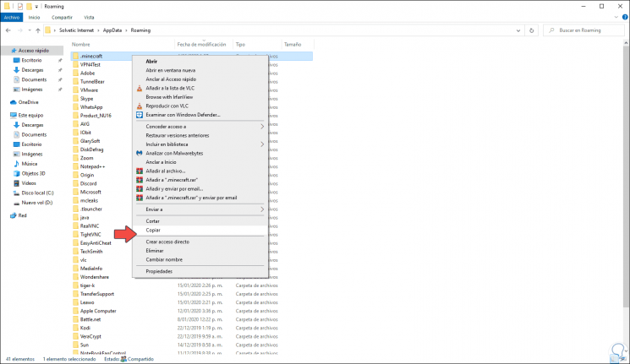Image resolution: width=630 pixels, height=364 pixels.
Task: Choose Cambiar nombre menu entry
Action: (x=164, y=259)
